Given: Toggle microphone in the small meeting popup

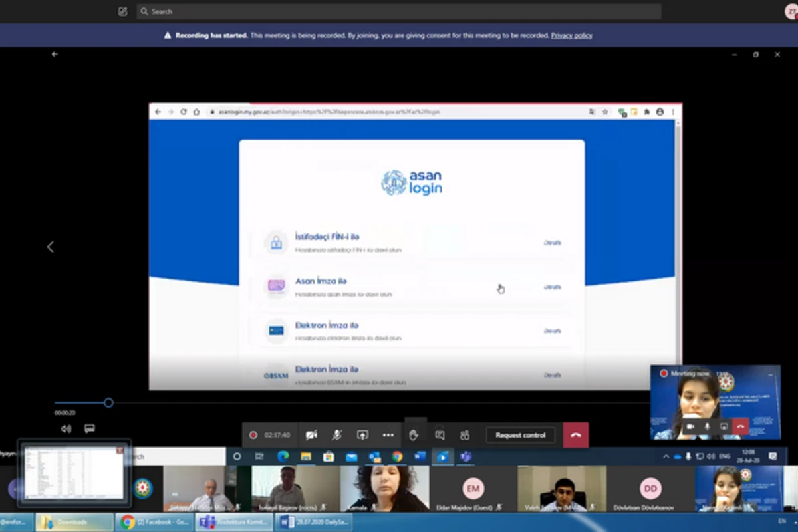Looking at the screenshot, I should click(707, 426).
